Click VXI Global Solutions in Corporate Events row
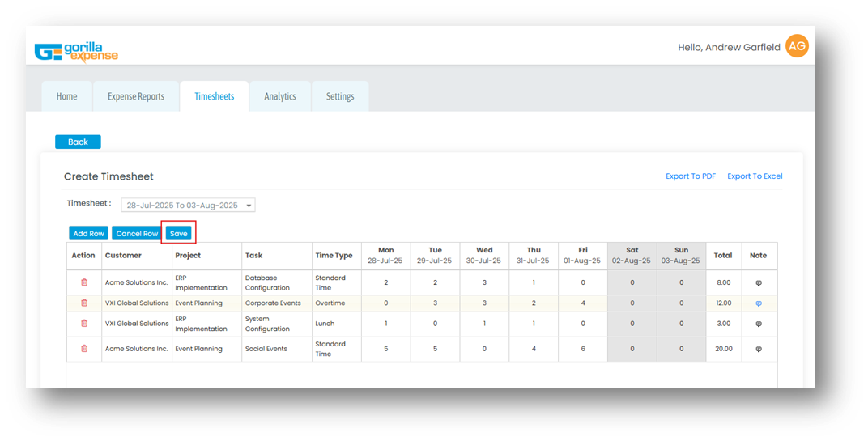 137,303
